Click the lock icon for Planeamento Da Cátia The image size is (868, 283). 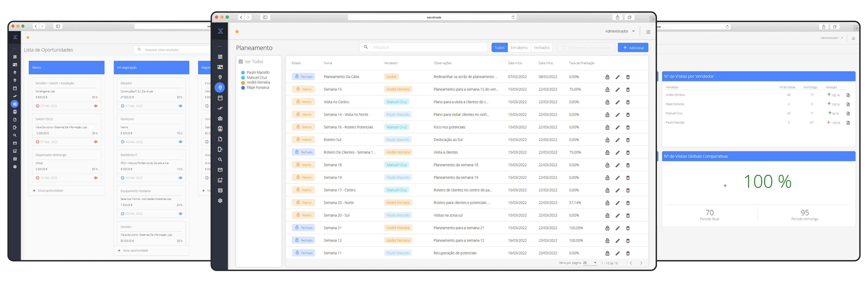[x=607, y=77]
